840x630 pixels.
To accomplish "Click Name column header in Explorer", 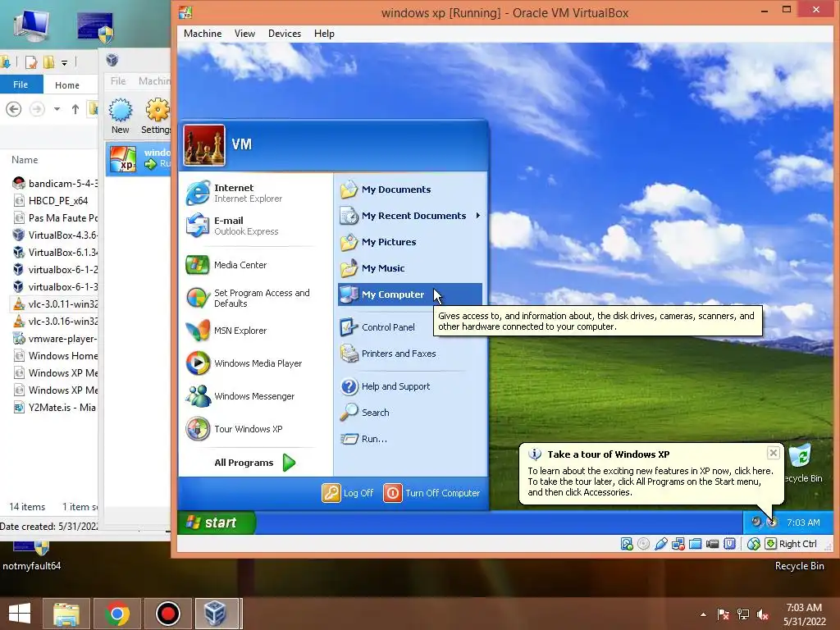I will [25, 160].
